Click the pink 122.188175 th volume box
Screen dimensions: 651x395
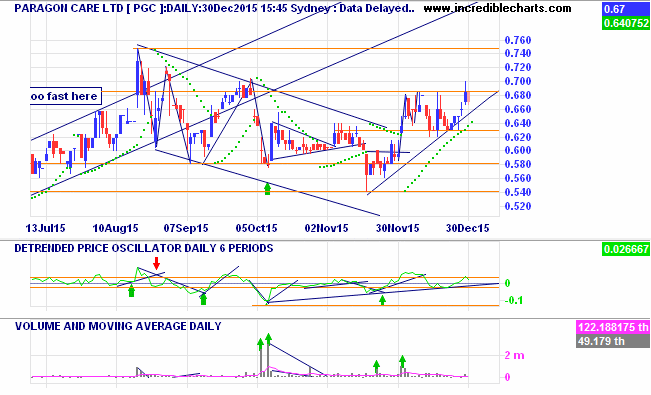point(613,327)
